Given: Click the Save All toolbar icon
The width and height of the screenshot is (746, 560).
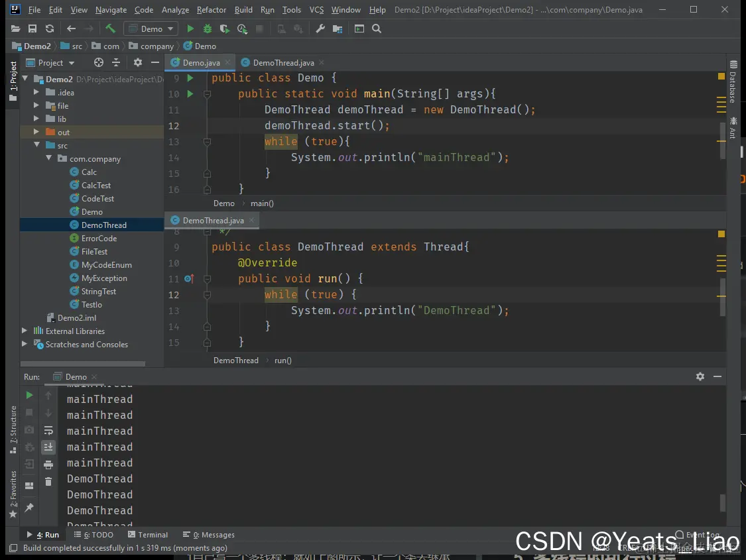Looking at the screenshot, I should pos(32,28).
